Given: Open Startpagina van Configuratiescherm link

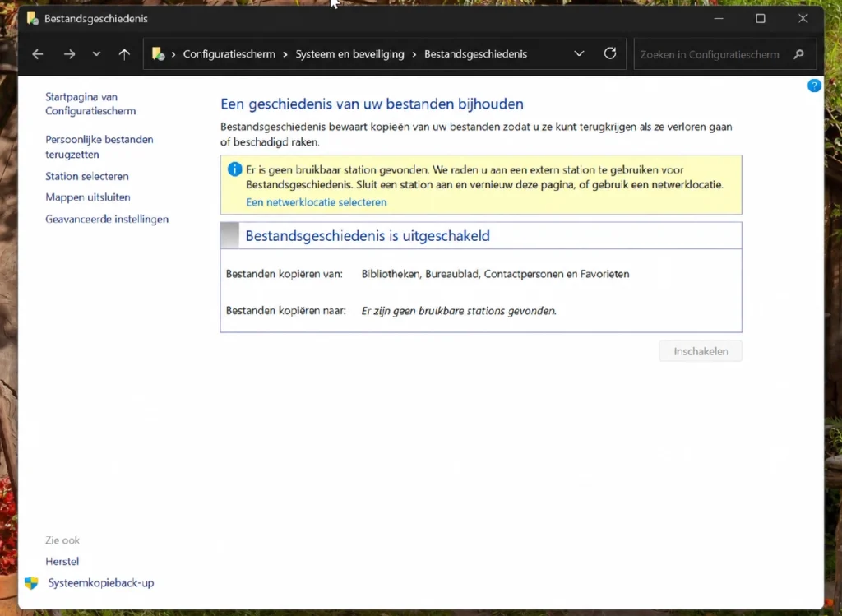Looking at the screenshot, I should click(x=90, y=104).
